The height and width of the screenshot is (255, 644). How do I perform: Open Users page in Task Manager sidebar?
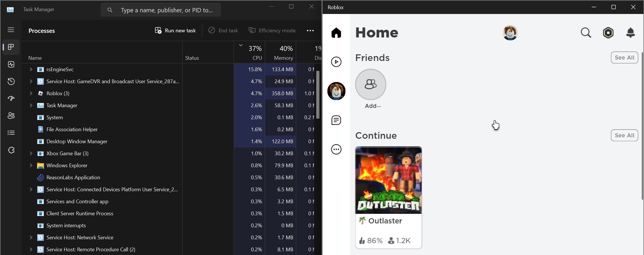click(11, 115)
